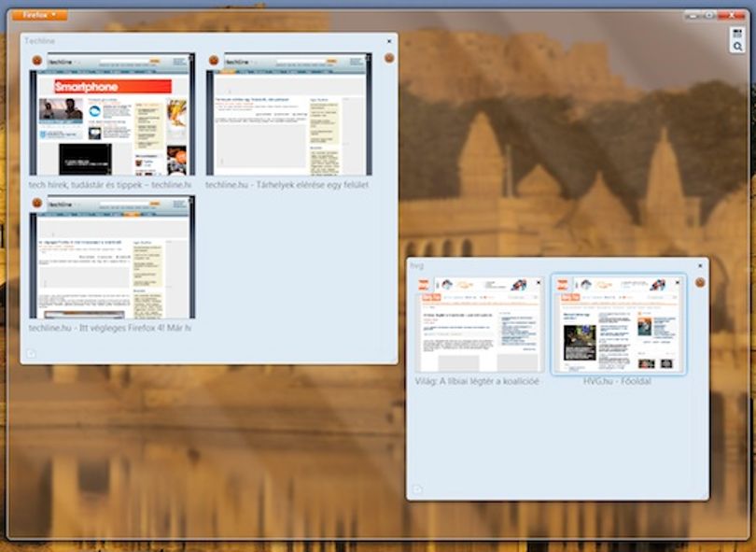Open the Tárhelyek elérése tab thumbnail

point(288,114)
